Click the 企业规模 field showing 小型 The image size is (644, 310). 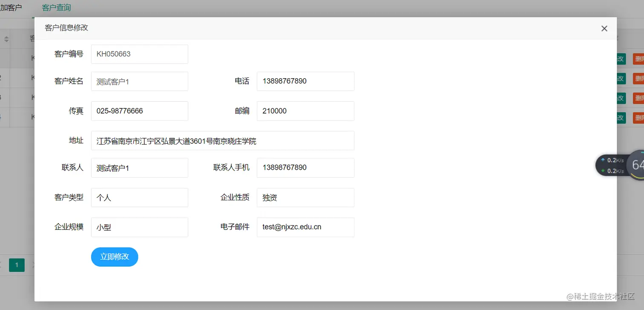(140, 228)
